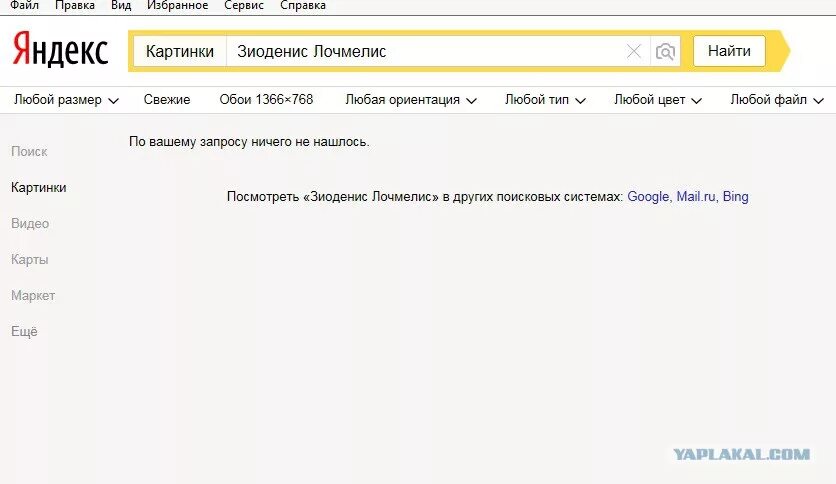Toggle the Обои 1366×768 filter
The image size is (836, 484).
266,100
